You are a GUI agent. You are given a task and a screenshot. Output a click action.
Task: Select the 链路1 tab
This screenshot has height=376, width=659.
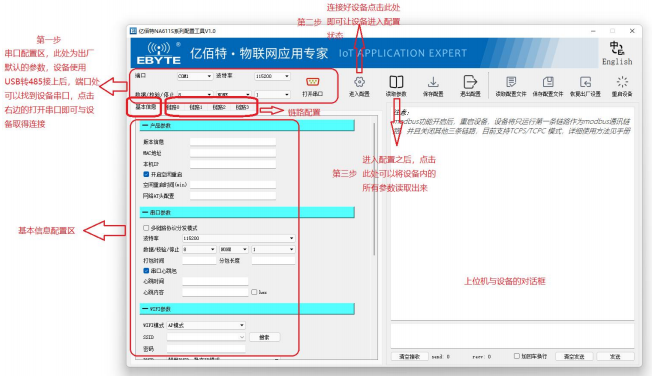click(196, 107)
